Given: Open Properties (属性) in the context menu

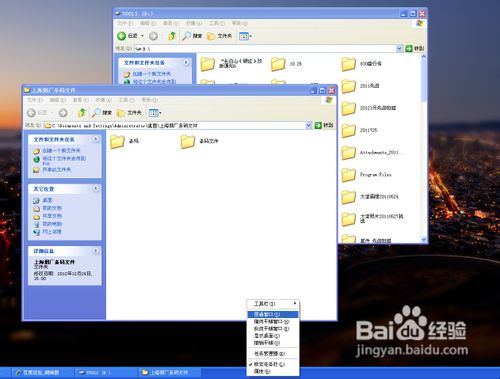Looking at the screenshot, I should pyautogui.click(x=273, y=371).
